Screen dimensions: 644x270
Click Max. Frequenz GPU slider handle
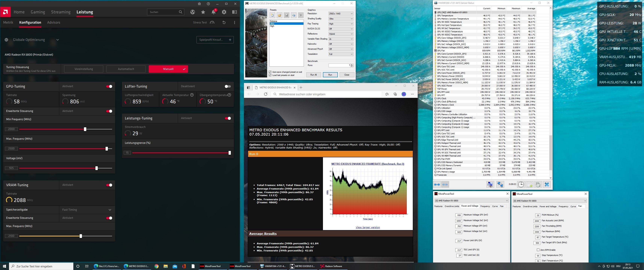point(107,149)
